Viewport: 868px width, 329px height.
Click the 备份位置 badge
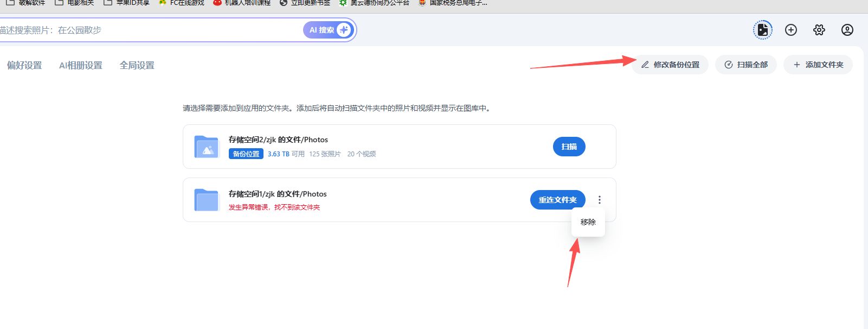tap(246, 154)
